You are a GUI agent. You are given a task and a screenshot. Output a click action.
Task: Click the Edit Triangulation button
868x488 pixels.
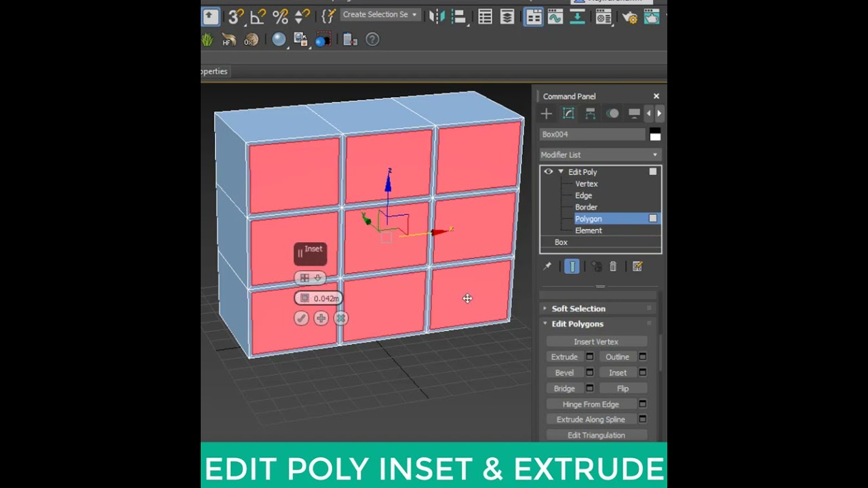click(x=596, y=436)
